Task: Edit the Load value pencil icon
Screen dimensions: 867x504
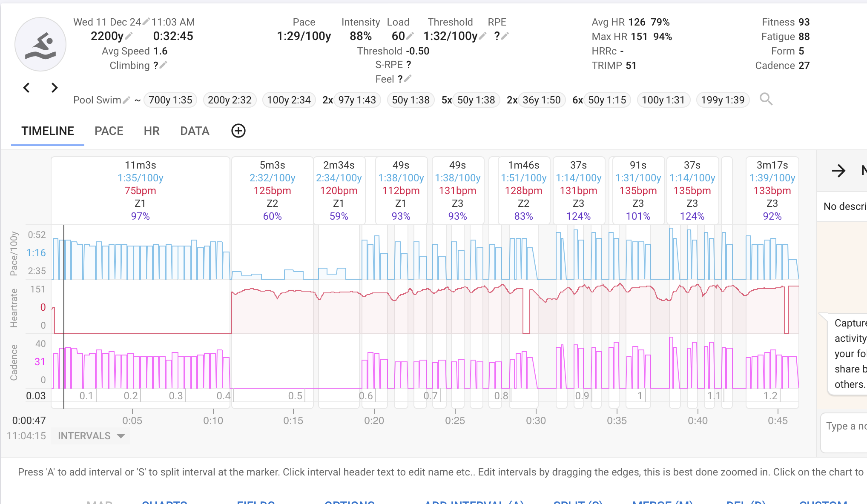Action: 410,36
